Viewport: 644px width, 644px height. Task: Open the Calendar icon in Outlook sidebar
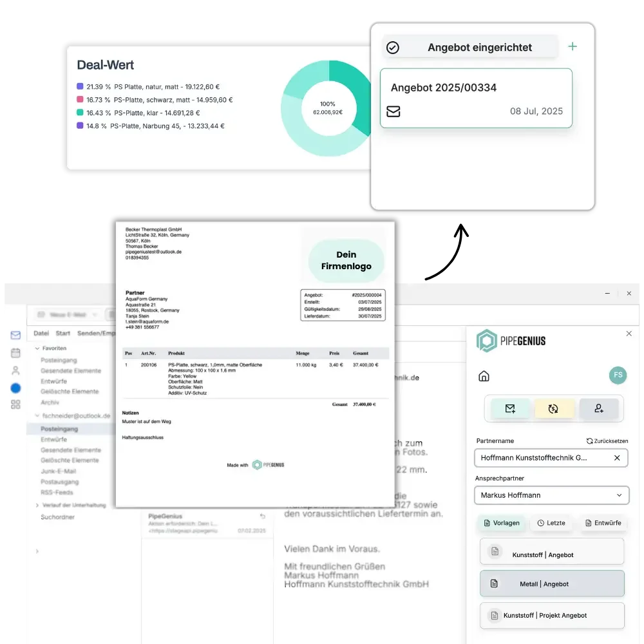[15, 353]
